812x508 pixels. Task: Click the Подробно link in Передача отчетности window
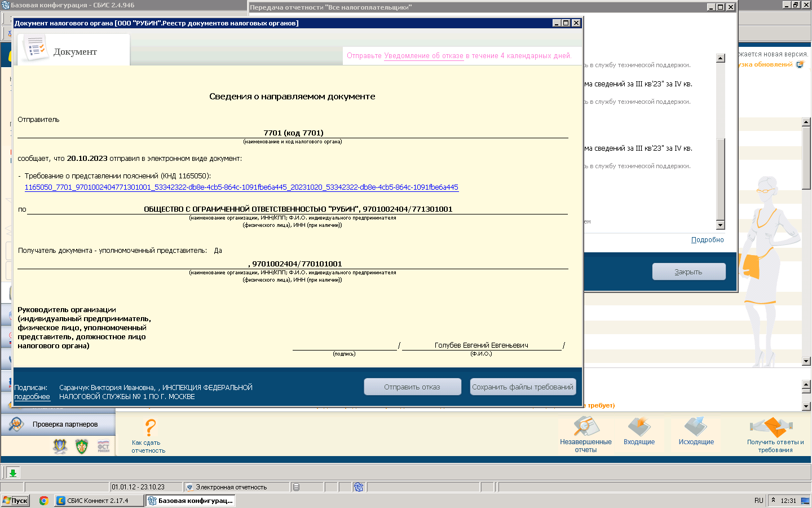tap(707, 240)
